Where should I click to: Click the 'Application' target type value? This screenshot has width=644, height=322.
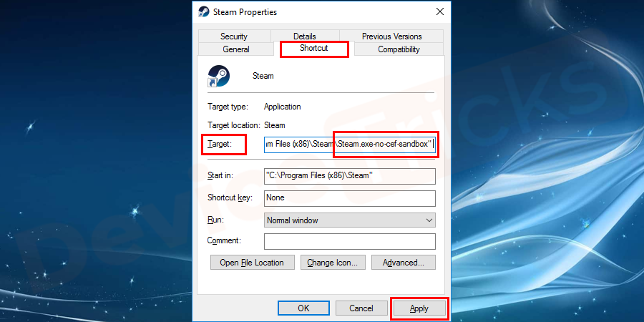[x=282, y=107]
